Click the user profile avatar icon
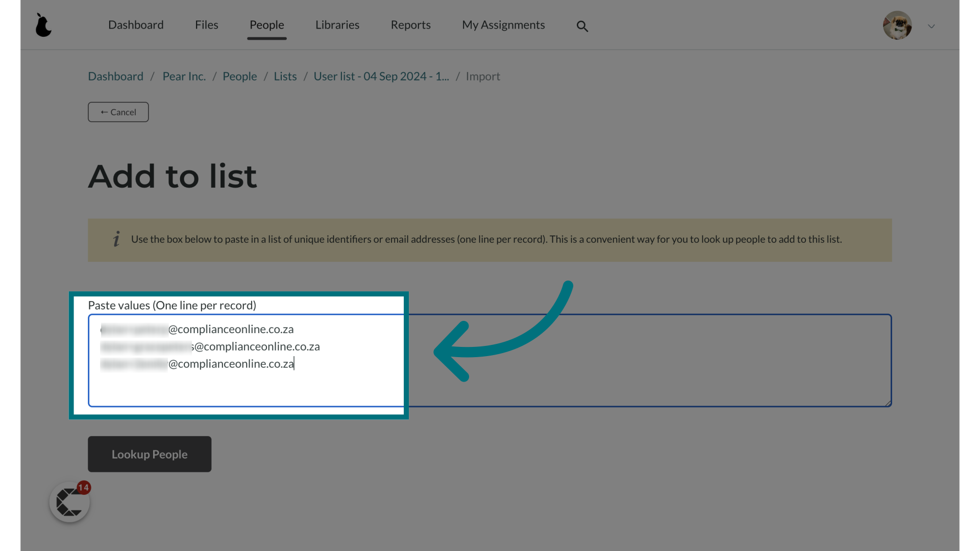 coord(897,25)
